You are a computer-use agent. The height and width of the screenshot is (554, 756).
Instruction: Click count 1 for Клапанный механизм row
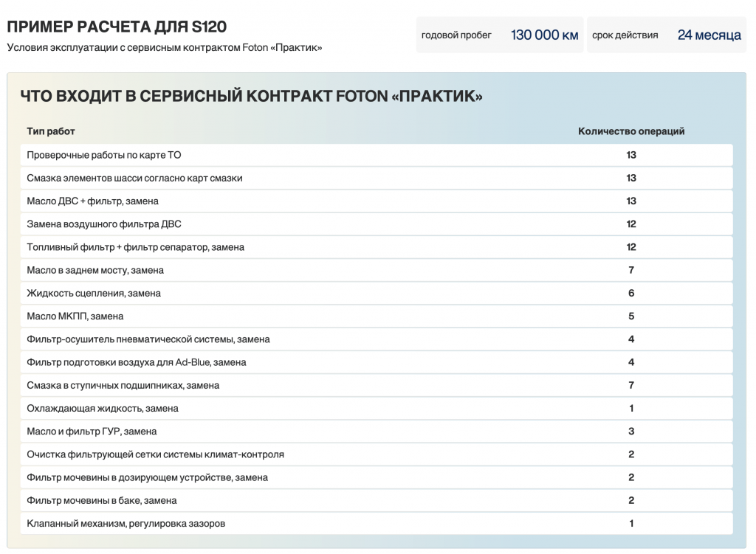631,524
